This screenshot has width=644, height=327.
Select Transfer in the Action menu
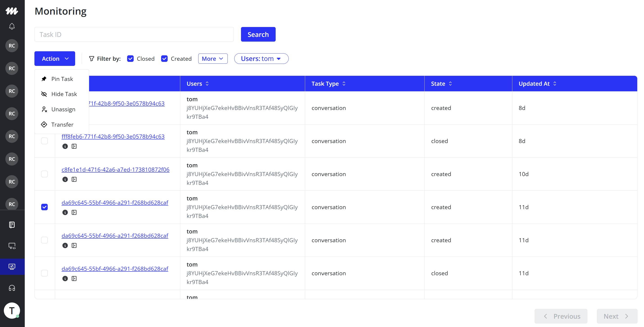click(62, 125)
